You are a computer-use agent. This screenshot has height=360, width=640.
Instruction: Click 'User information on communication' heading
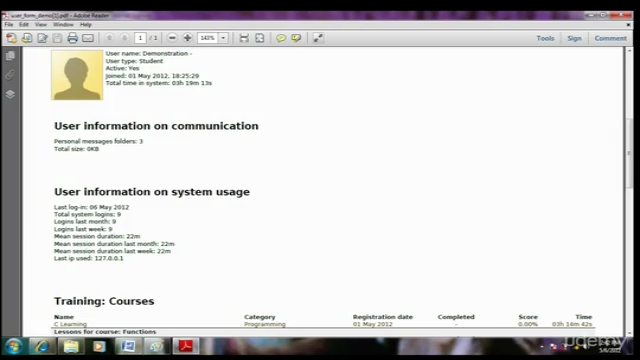pyautogui.click(x=156, y=126)
